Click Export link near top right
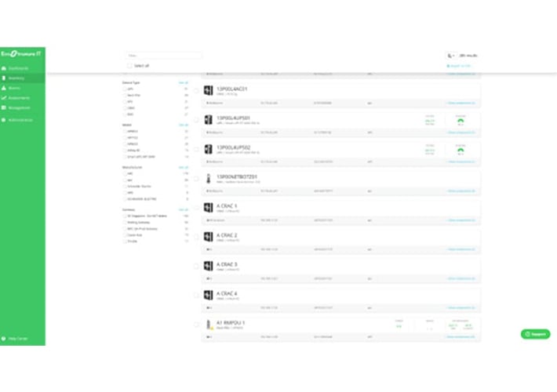557x392 pixels. tap(461, 66)
